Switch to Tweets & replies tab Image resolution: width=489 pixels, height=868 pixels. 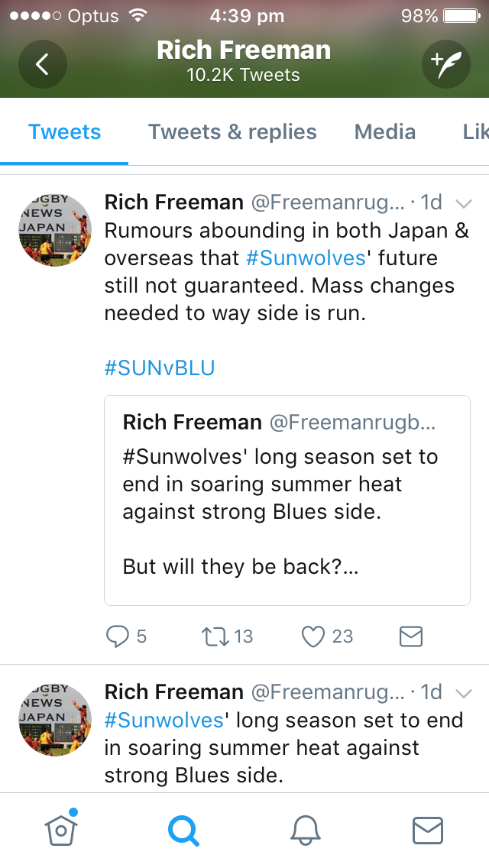[232, 132]
